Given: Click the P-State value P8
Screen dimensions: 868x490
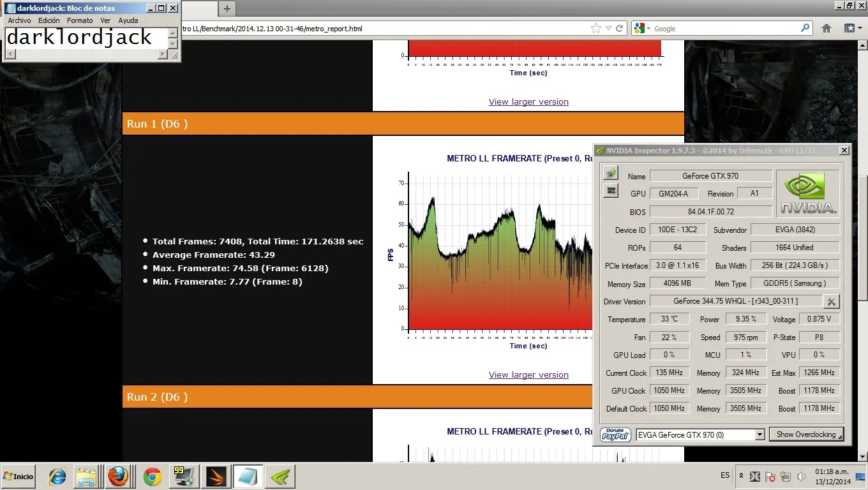Looking at the screenshot, I should [x=819, y=337].
